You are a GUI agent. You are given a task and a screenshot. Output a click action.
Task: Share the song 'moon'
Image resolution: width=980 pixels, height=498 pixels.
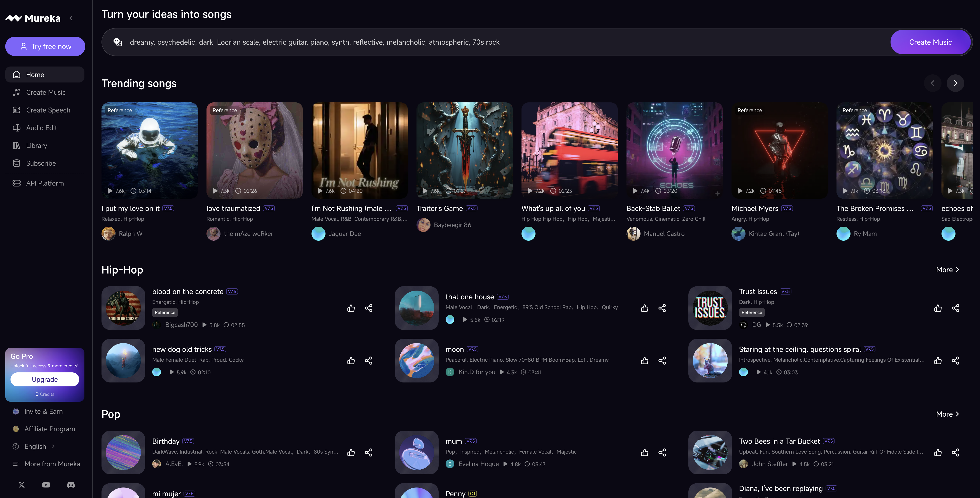662,361
